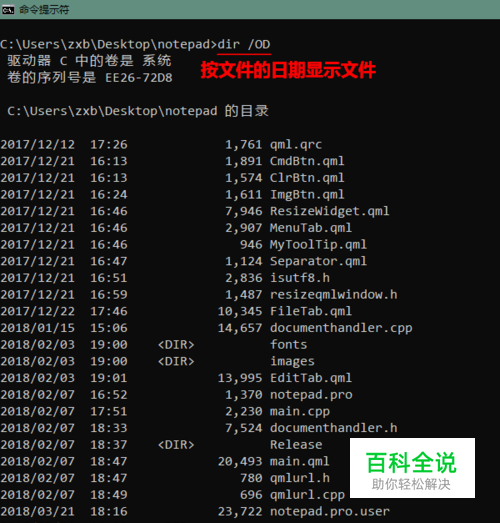Click the typed command dir /OD
Screen dimensions: 500x523
[x=244, y=44]
